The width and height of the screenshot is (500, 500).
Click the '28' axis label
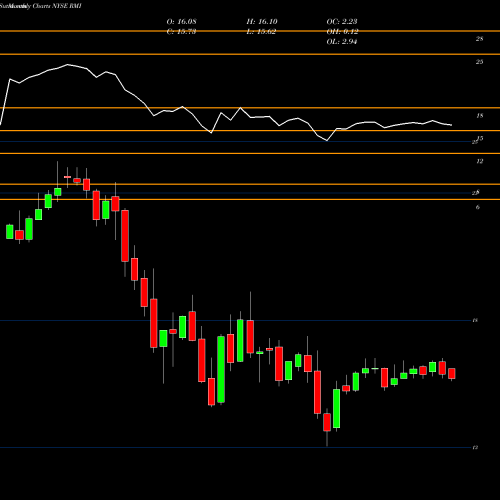click(x=479, y=39)
